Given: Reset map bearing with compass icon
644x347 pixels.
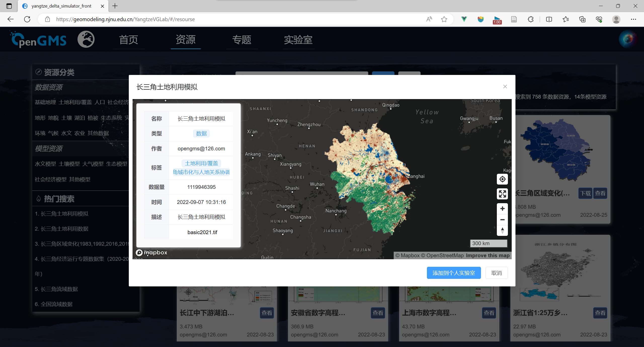Looking at the screenshot, I should (x=502, y=231).
